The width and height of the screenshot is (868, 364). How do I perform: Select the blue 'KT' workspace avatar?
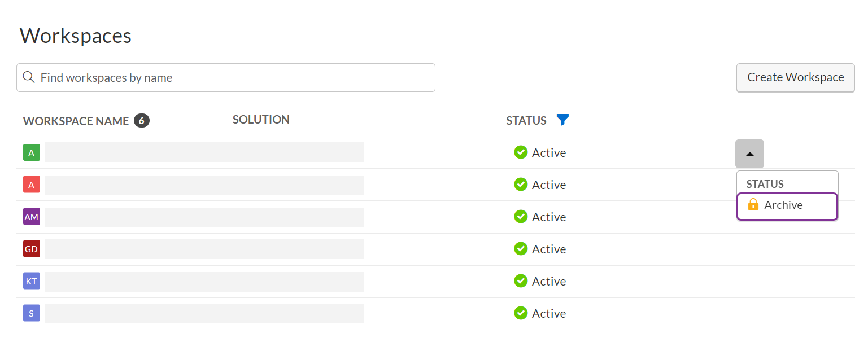coord(32,281)
